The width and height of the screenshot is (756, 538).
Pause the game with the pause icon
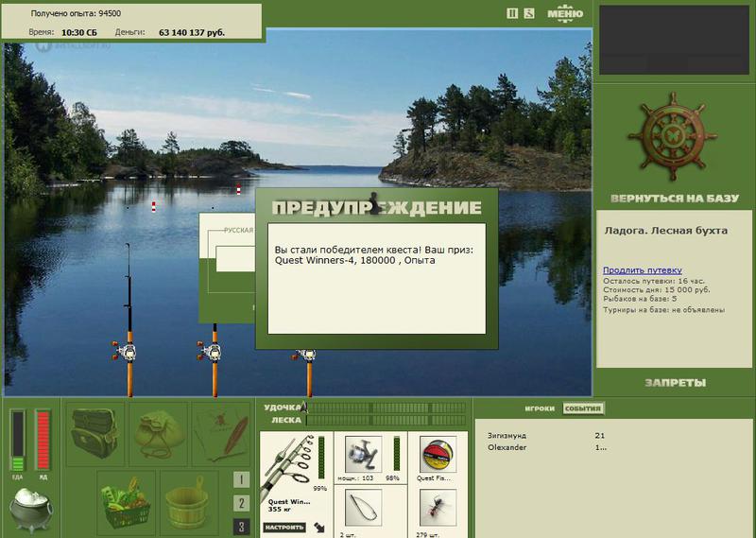[512, 13]
